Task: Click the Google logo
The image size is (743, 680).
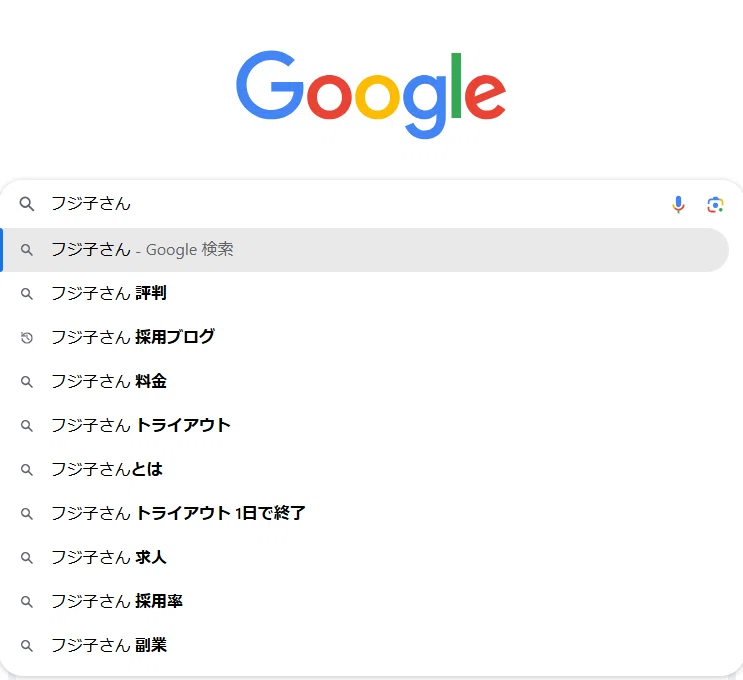Action: coord(371,95)
